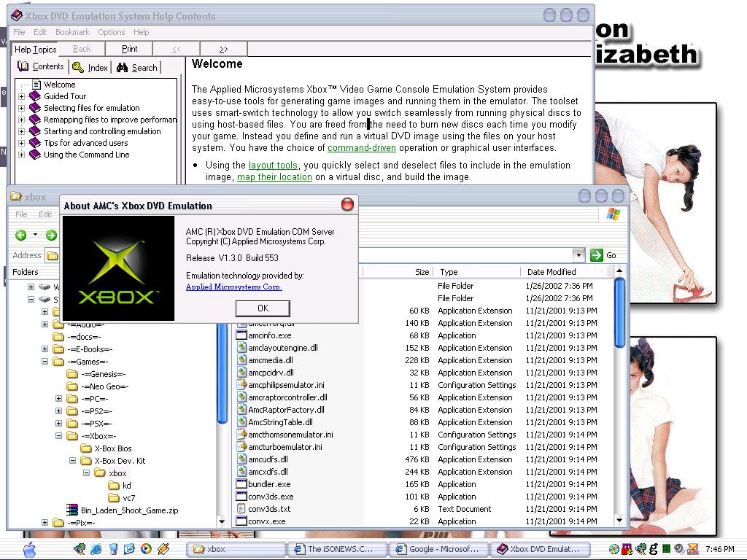This screenshot has width=747, height=560.
Task: Click the file list scrollbar down arrow
Action: click(x=619, y=521)
